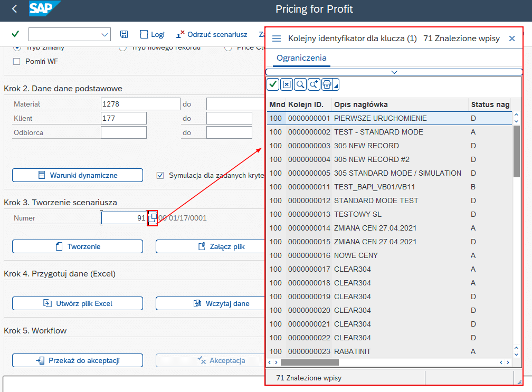Click the Status nag column header
532x392 pixels.
pyautogui.click(x=490, y=104)
